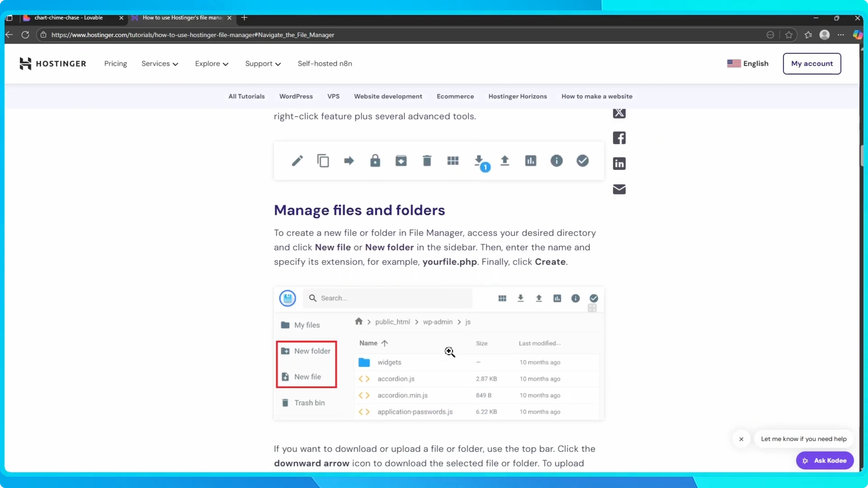Screen dimensions: 868x488
Task: Click 'Trash bin' in the file manager sidebar
Action: (x=303, y=403)
